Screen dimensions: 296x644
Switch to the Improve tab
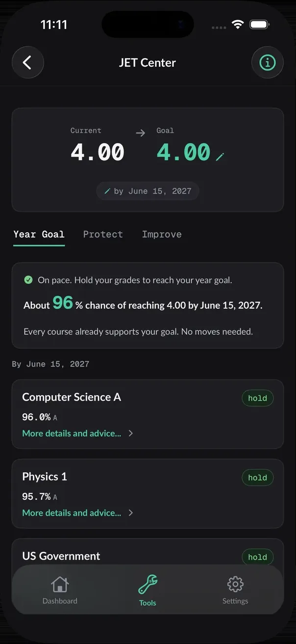pyautogui.click(x=162, y=234)
